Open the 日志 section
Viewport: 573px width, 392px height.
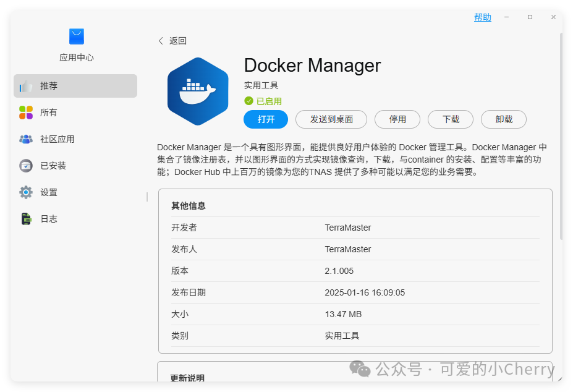pyautogui.click(x=75, y=219)
